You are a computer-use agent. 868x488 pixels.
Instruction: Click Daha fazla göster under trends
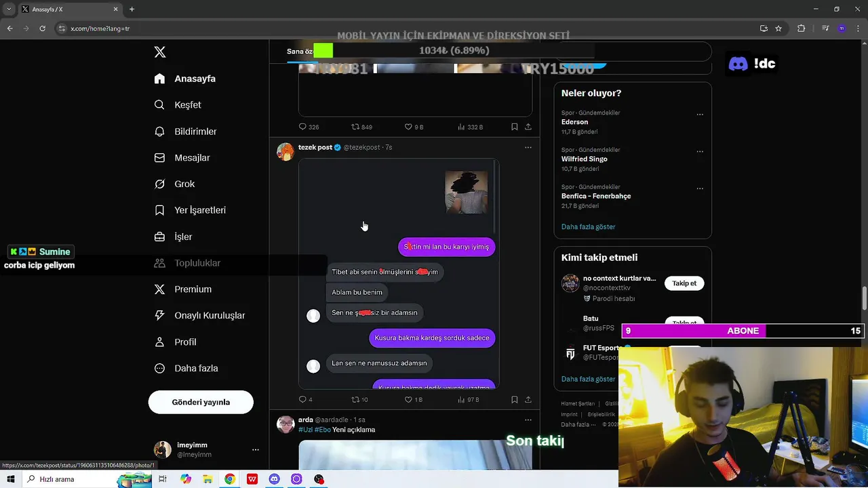click(x=588, y=227)
